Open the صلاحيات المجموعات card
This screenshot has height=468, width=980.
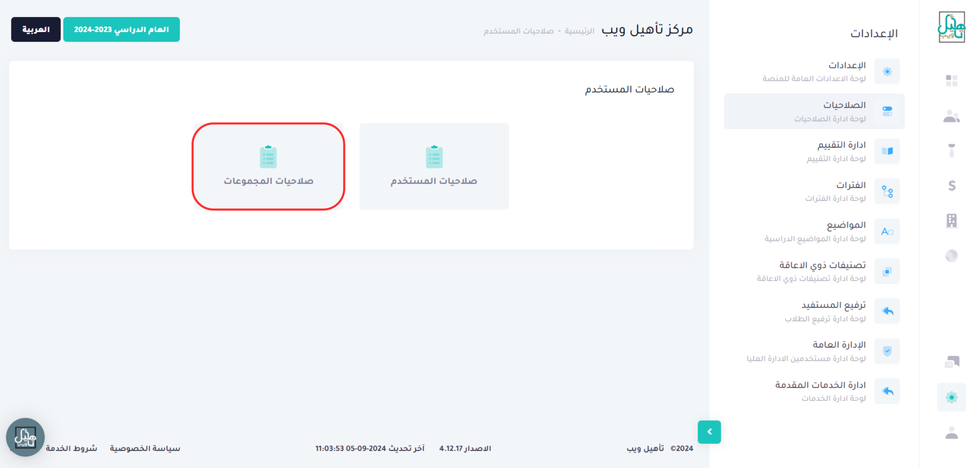[269, 166]
